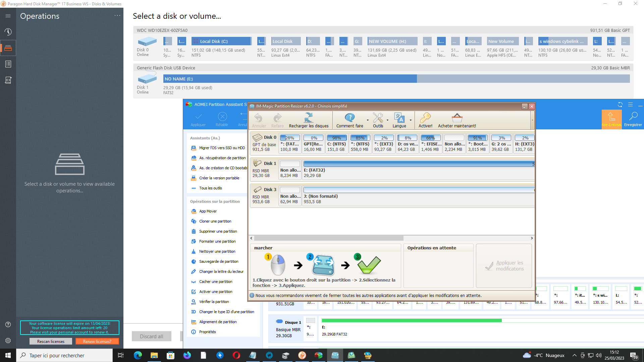
Task: Click Supprimer une partition
Action: pyautogui.click(x=214, y=231)
